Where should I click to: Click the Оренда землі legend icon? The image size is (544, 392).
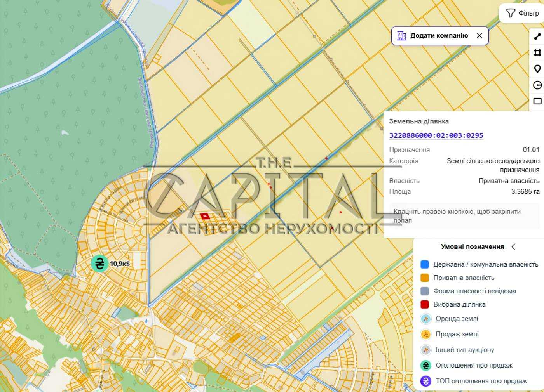(x=426, y=319)
